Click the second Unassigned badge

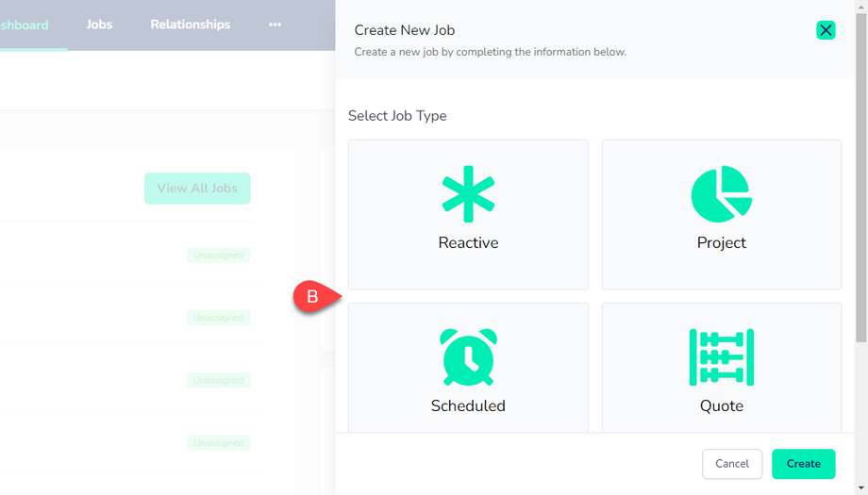click(x=219, y=318)
